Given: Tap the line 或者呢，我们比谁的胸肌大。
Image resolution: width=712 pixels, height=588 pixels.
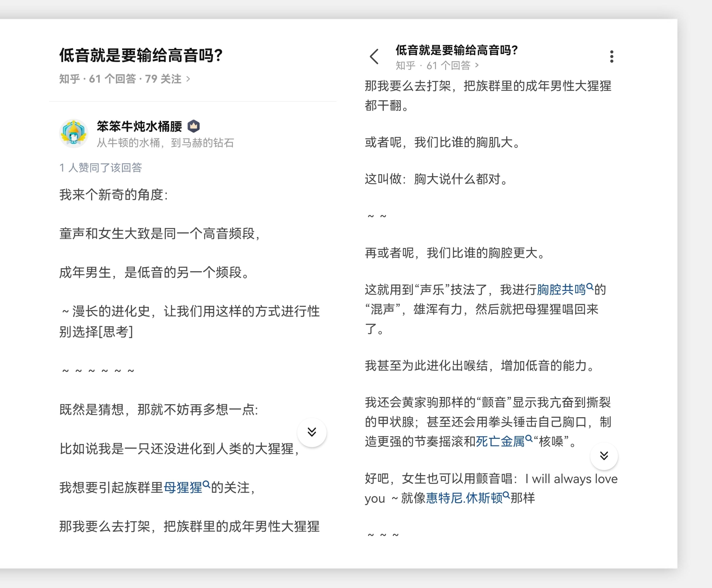Looking at the screenshot, I should (x=443, y=142).
